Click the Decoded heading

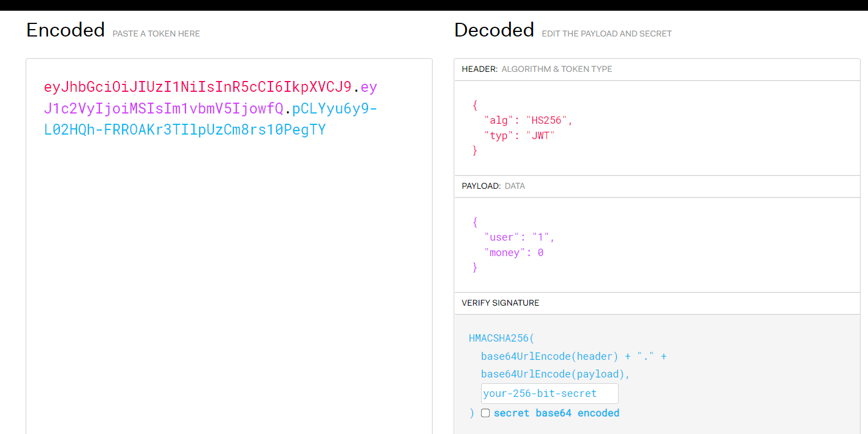click(x=494, y=30)
